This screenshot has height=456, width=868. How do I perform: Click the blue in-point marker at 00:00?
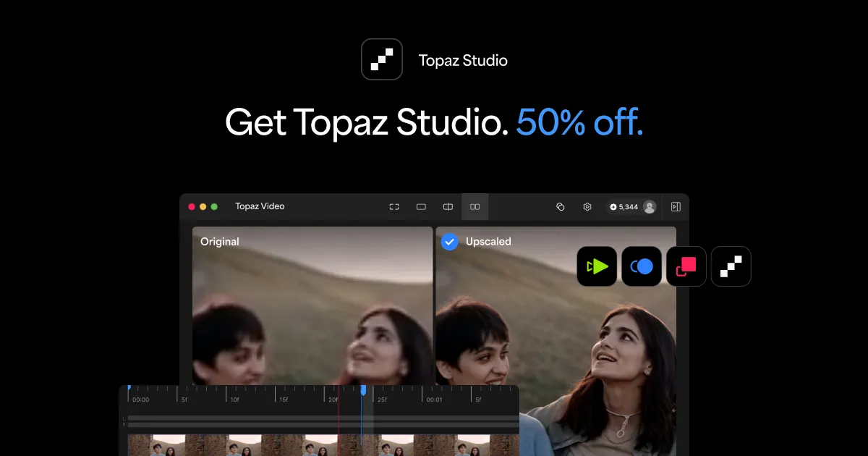(x=129, y=389)
